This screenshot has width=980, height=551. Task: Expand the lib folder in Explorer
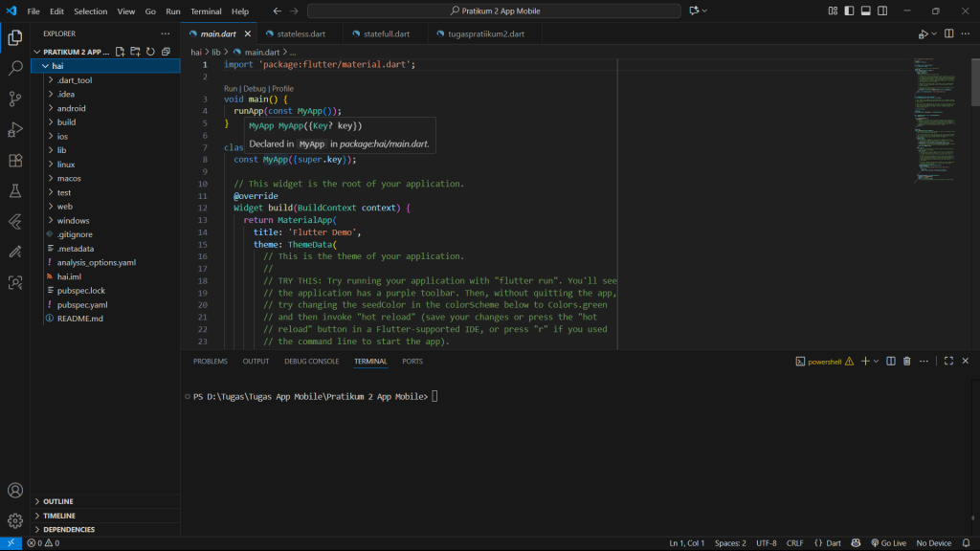coord(61,150)
